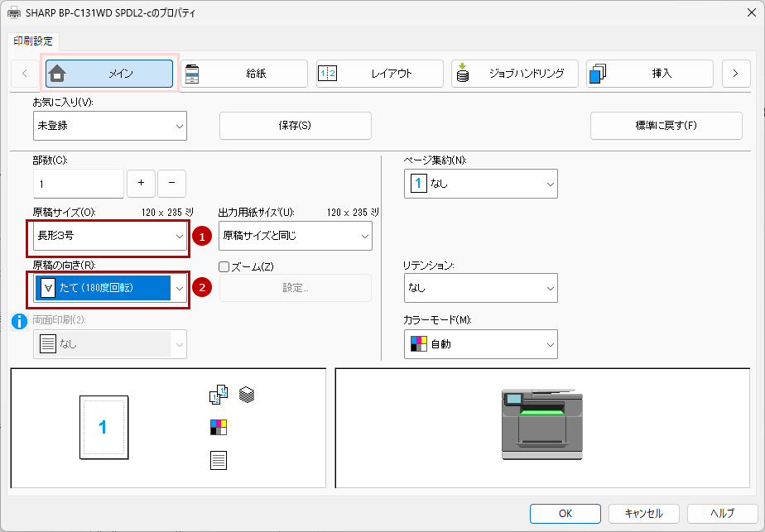Viewport: 765px width, 532px height.
Task: Switch to the レイアウト tab
Action: 379,74
